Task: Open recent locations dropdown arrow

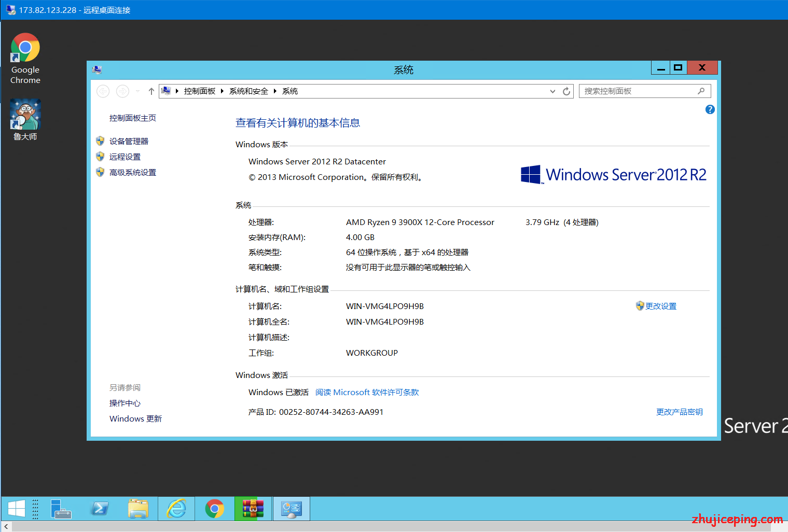Action: coord(137,91)
